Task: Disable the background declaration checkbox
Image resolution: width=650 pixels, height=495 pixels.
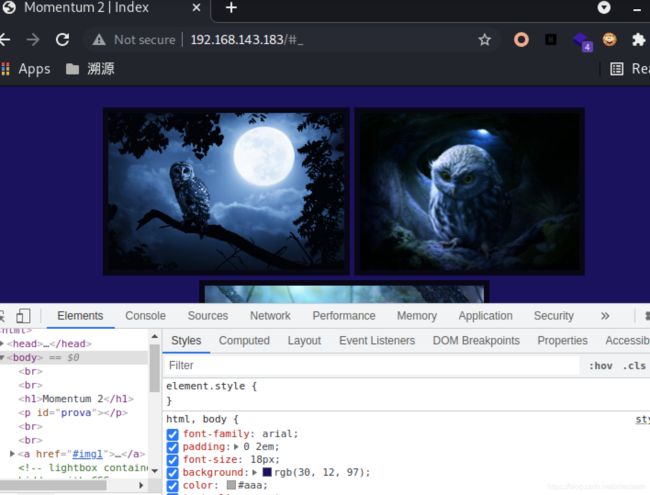Action: 172,473
